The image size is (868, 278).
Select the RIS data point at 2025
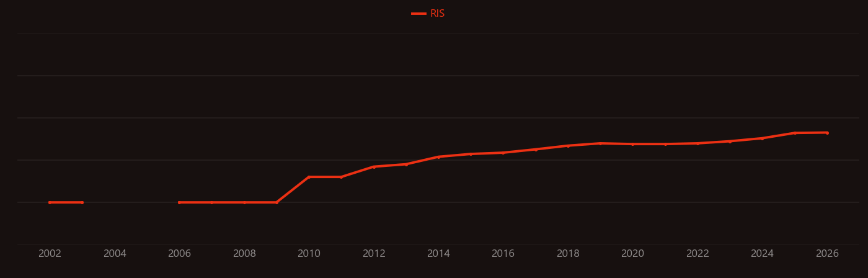click(795, 133)
